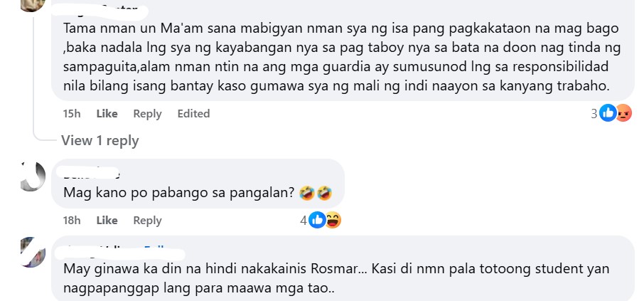644x301 pixels.
Task: Open profile picture beside Rosmar comment
Action: tap(33, 252)
